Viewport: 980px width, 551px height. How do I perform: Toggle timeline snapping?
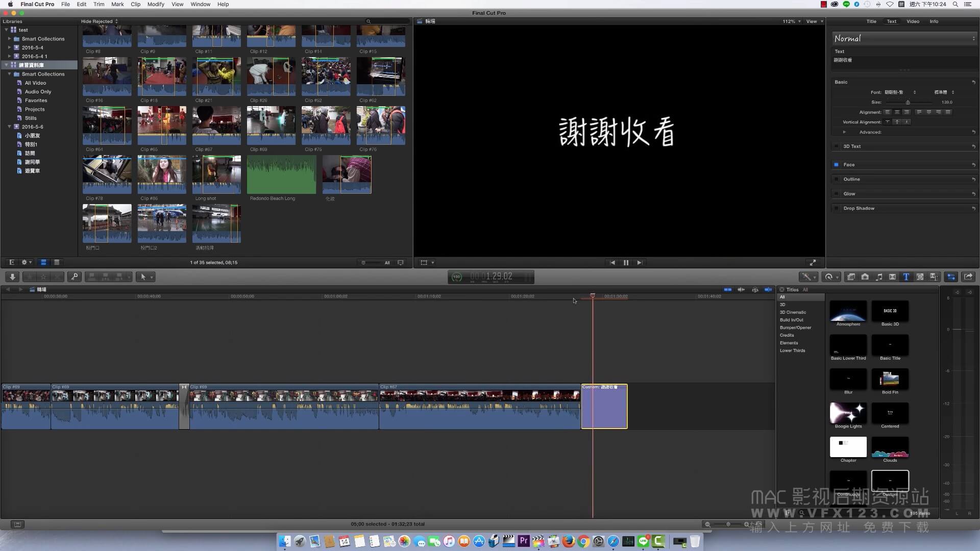(768, 289)
